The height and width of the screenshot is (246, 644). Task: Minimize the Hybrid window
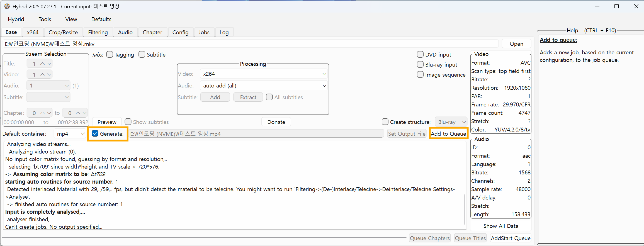(597, 6)
